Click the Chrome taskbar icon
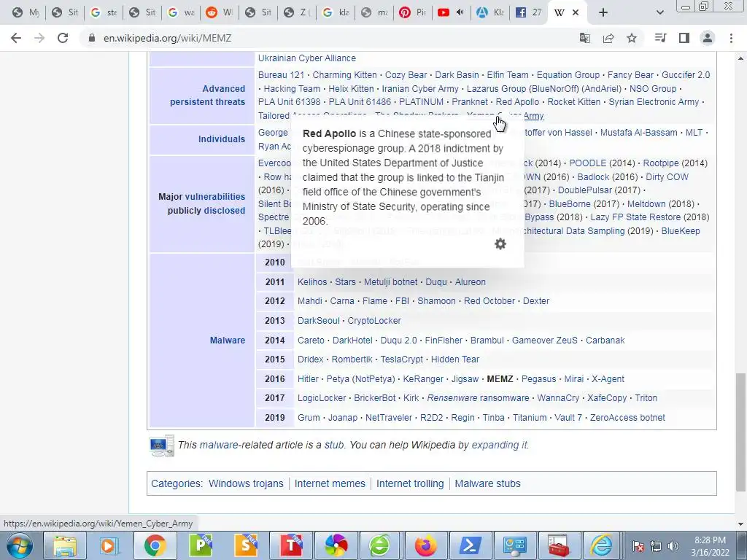This screenshot has height=560, width=747. [x=155, y=545]
